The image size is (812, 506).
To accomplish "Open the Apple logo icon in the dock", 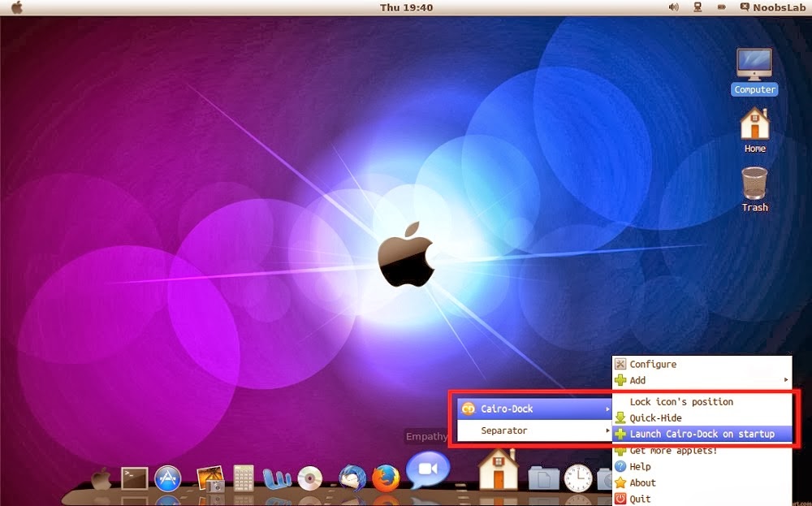I will (x=101, y=478).
